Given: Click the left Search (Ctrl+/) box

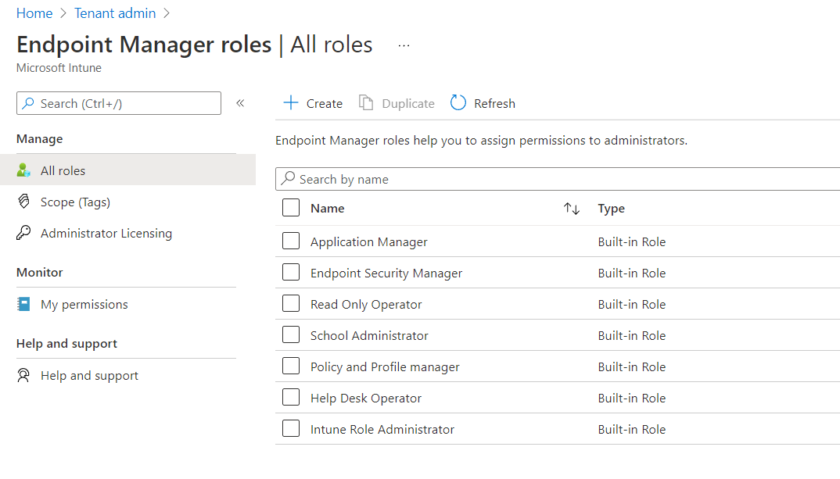Looking at the screenshot, I should pyautogui.click(x=118, y=103).
